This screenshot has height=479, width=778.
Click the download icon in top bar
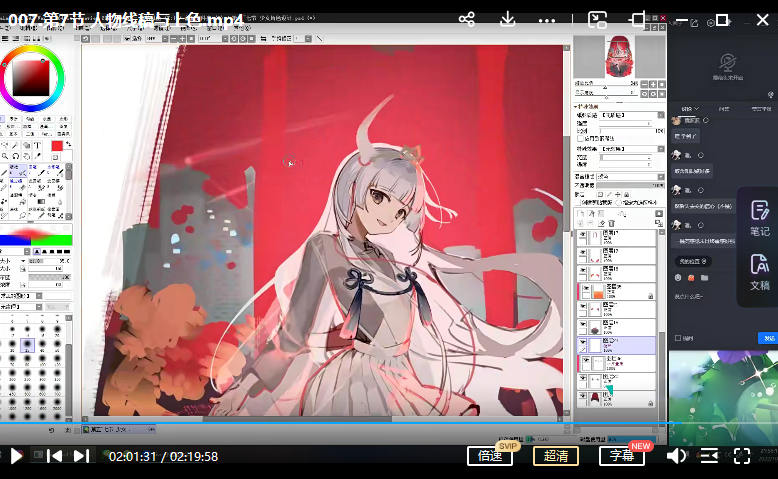[x=507, y=19]
